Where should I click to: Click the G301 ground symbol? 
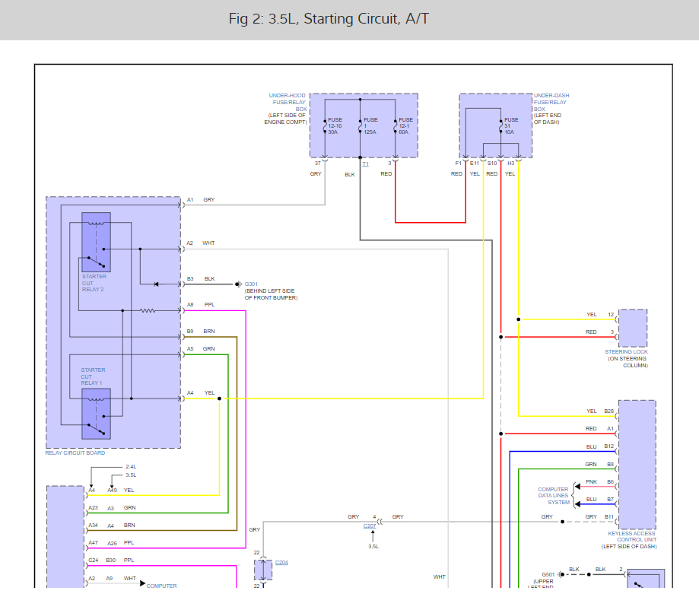point(239,284)
